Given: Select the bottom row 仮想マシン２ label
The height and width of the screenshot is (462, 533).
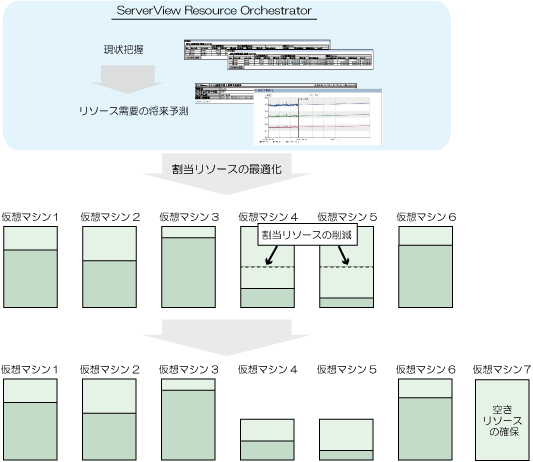Looking at the screenshot, I should pyautogui.click(x=109, y=369).
